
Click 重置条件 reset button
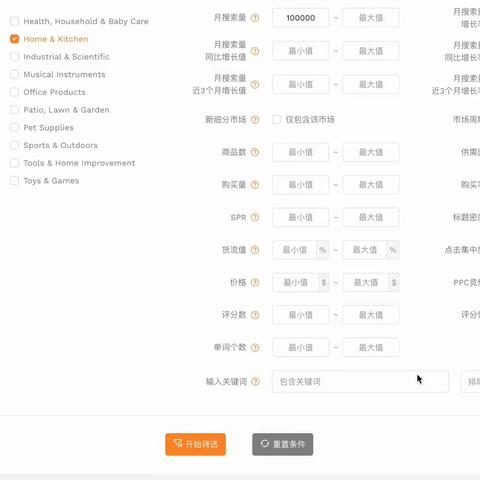282,444
